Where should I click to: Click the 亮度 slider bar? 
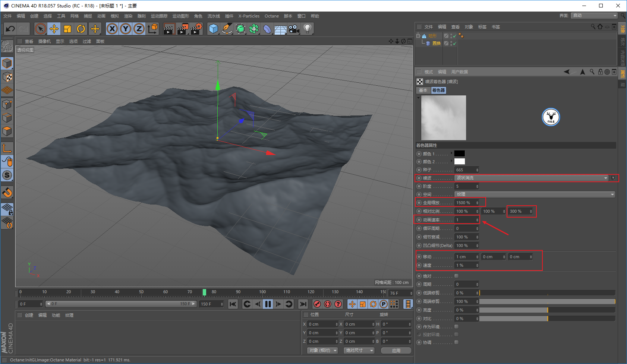(x=547, y=310)
